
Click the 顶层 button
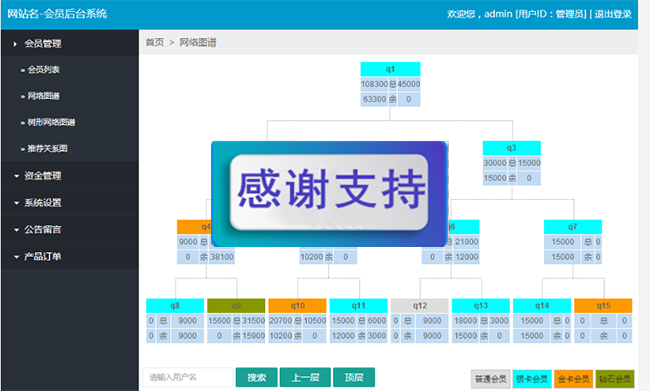tap(354, 377)
